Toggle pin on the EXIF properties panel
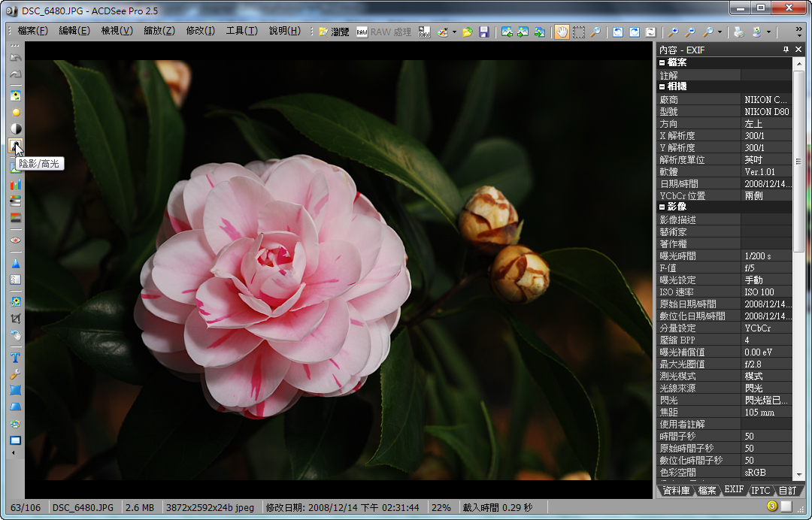 click(x=786, y=50)
